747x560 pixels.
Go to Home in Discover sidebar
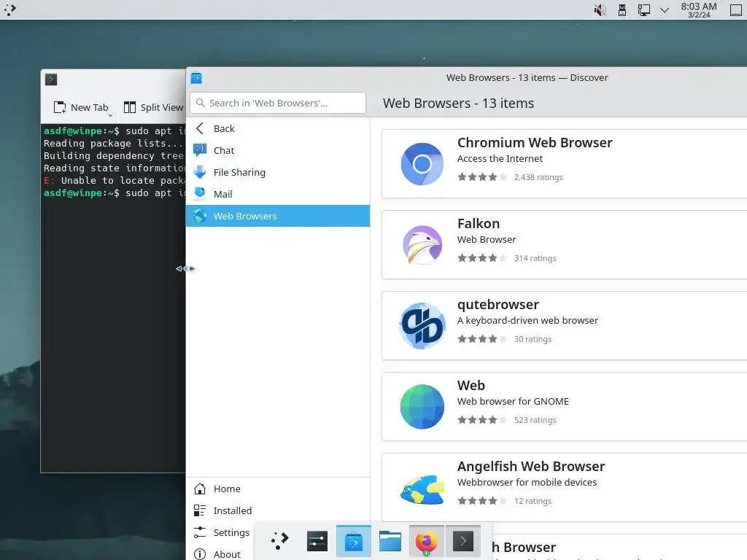[x=278, y=489]
